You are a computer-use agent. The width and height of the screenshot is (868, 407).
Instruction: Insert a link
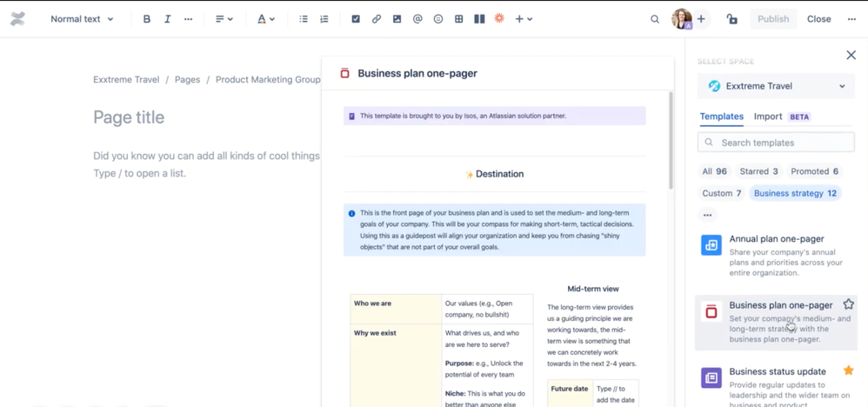click(377, 19)
